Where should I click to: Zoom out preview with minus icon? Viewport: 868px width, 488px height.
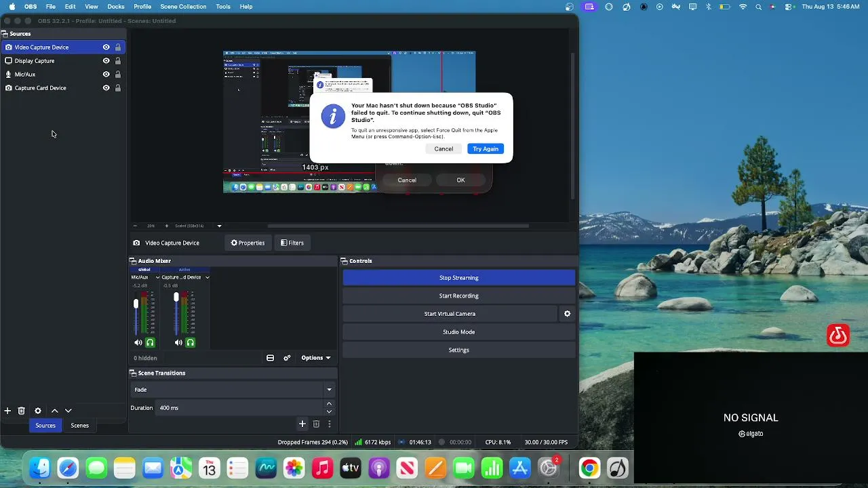(134, 226)
